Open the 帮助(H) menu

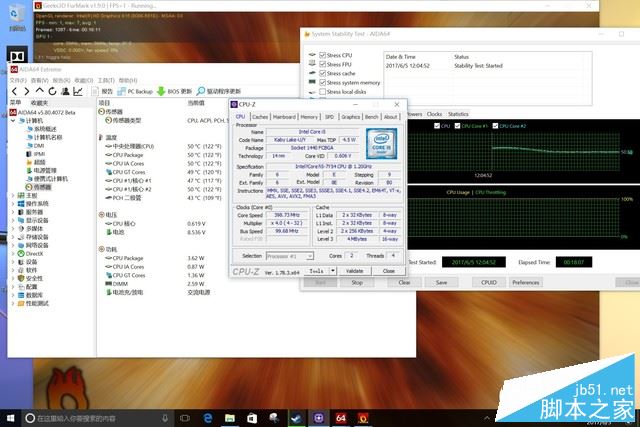(128, 80)
